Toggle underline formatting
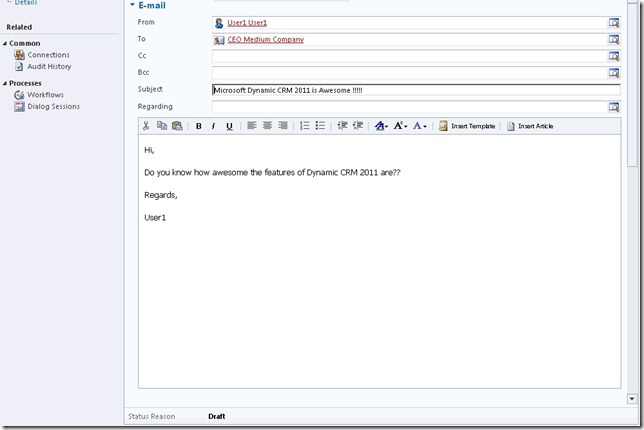 (229, 126)
